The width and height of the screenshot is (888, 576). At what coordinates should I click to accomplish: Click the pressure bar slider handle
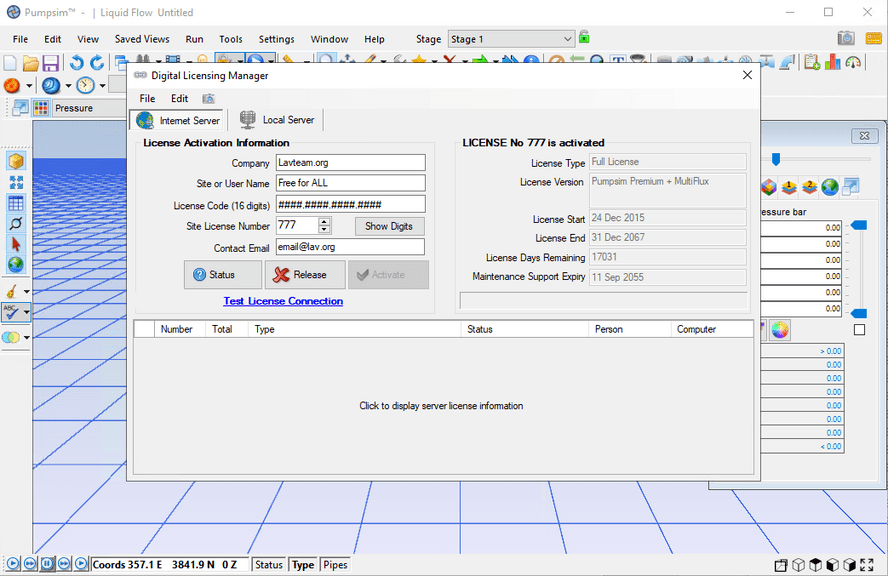pos(858,225)
